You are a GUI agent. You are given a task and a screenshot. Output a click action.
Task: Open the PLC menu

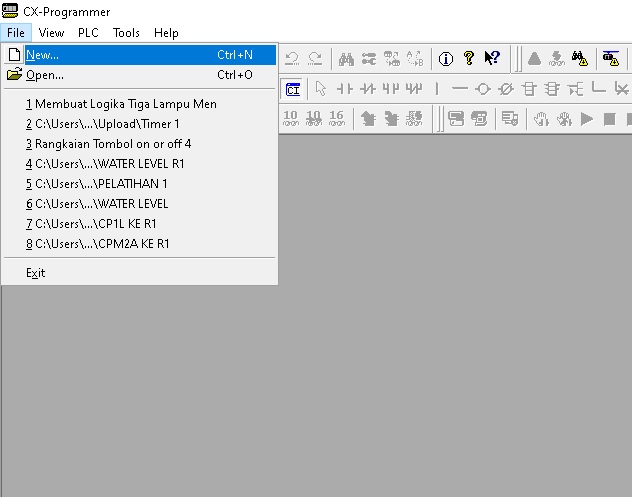88,33
